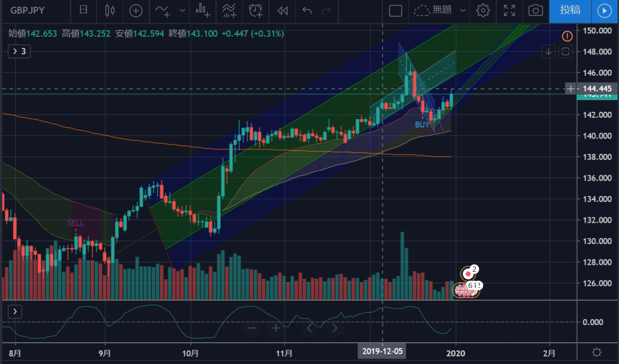The height and width of the screenshot is (364, 619).
Task: Click the 8月 time axis label
Action: pyautogui.click(x=15, y=353)
